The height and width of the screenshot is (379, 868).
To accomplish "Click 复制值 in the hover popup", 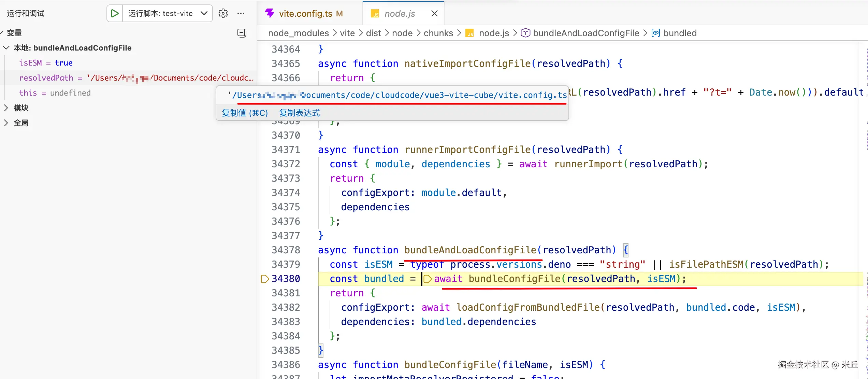I will (x=245, y=113).
